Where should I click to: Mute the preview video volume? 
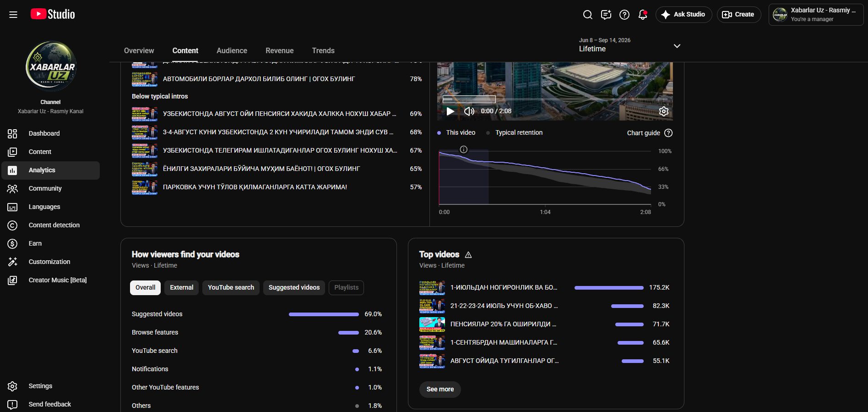tap(469, 111)
